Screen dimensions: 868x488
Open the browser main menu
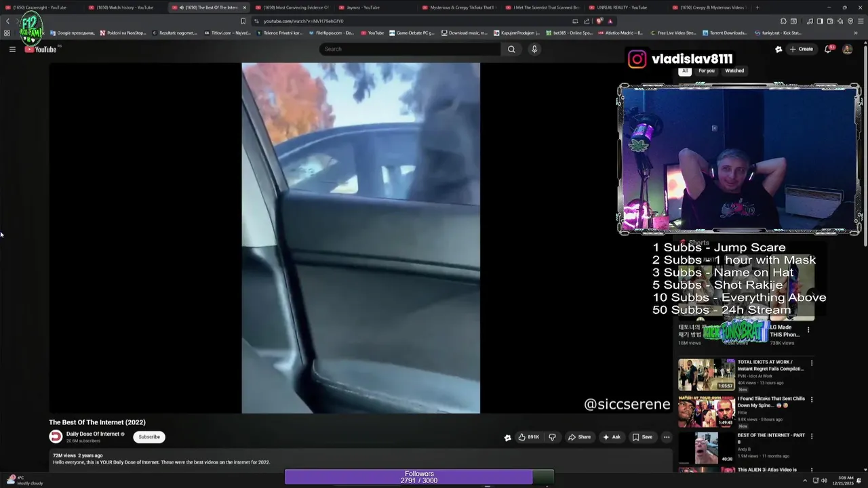pyautogui.click(x=861, y=21)
